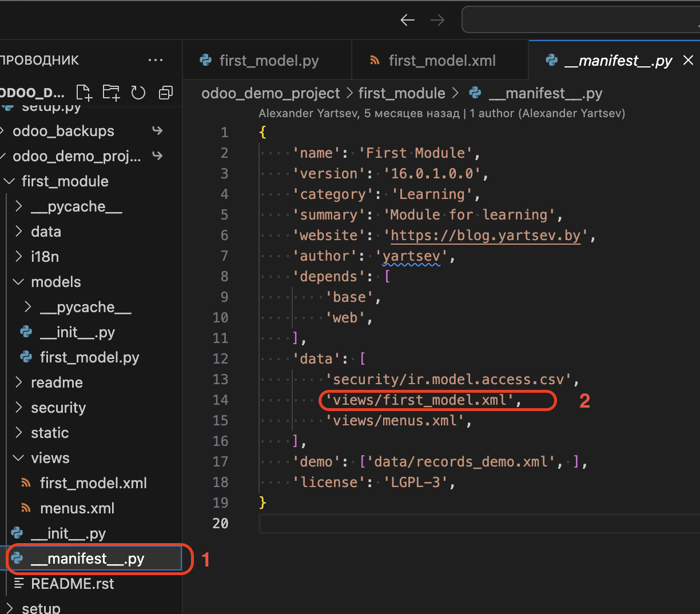Expand the i18n folder

coord(18,257)
